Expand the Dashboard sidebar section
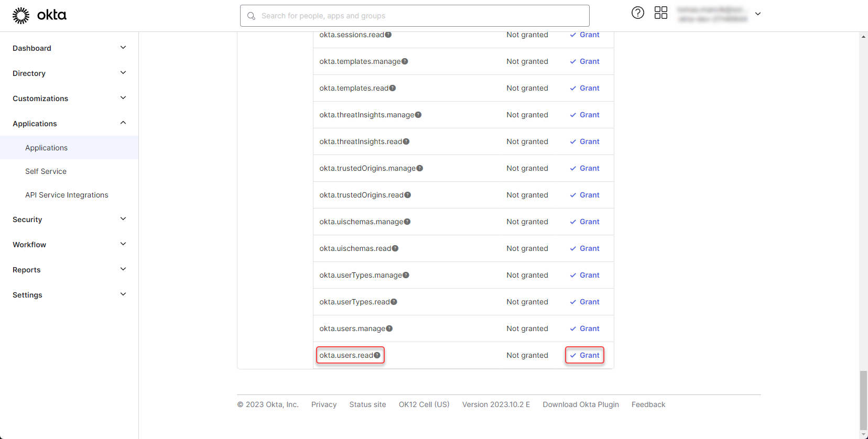The width and height of the screenshot is (868, 439). pos(123,48)
